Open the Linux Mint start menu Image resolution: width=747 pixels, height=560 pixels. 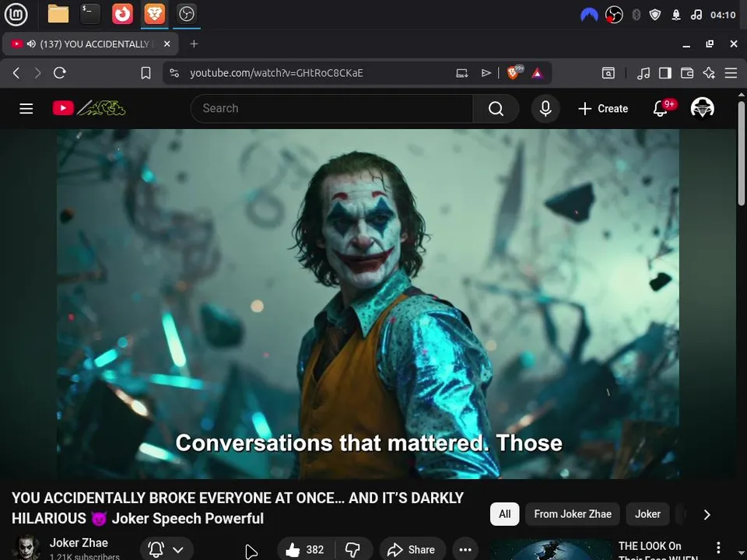(16, 14)
